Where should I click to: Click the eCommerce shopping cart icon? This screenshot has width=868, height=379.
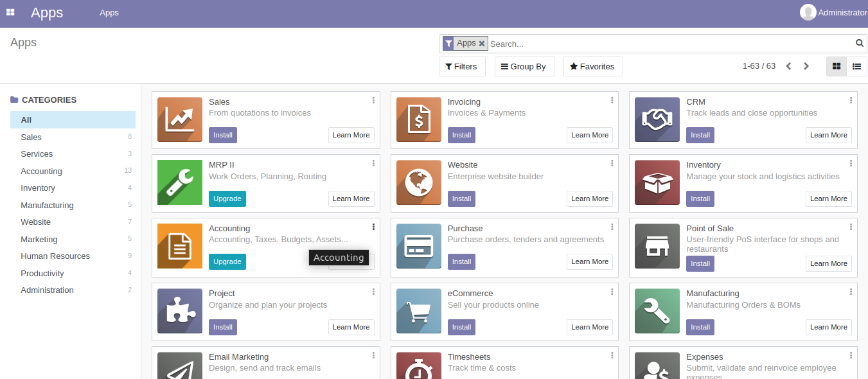[419, 311]
